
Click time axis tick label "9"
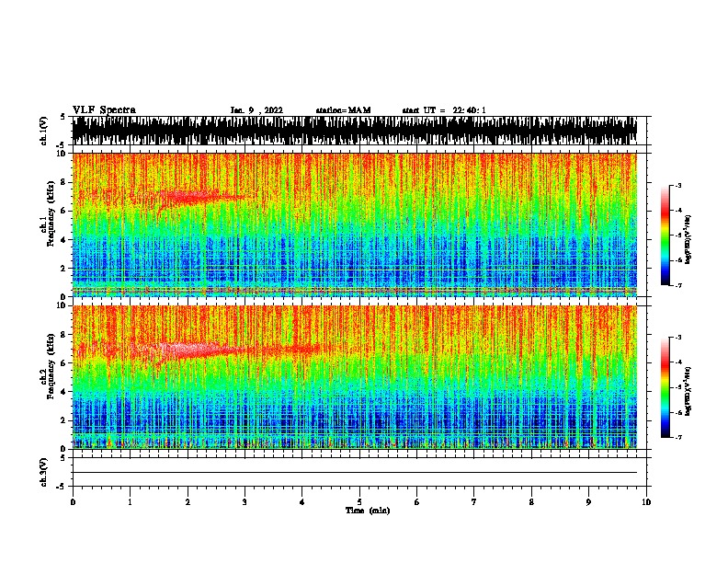tap(588, 502)
